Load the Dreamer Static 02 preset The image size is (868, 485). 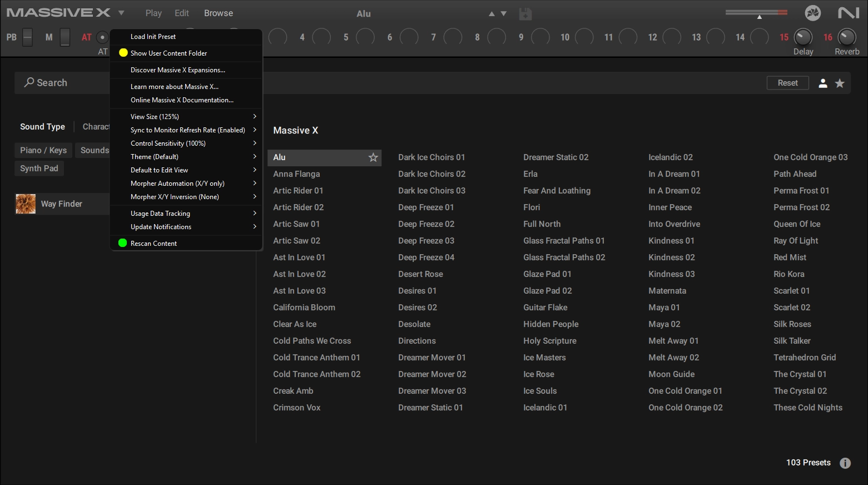(x=555, y=157)
